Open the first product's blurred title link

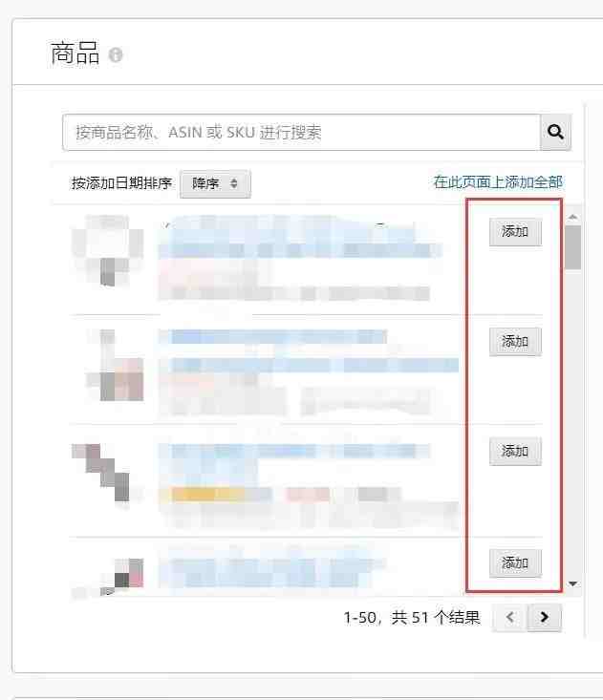(300, 237)
